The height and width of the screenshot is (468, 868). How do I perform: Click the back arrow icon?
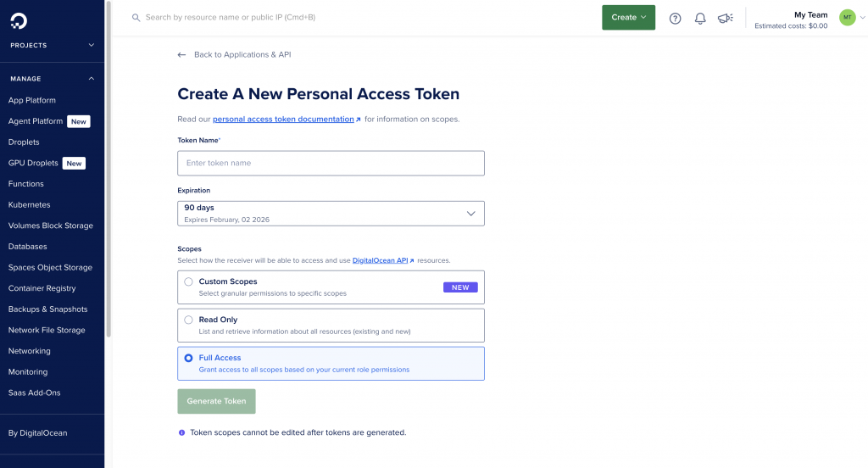click(181, 54)
